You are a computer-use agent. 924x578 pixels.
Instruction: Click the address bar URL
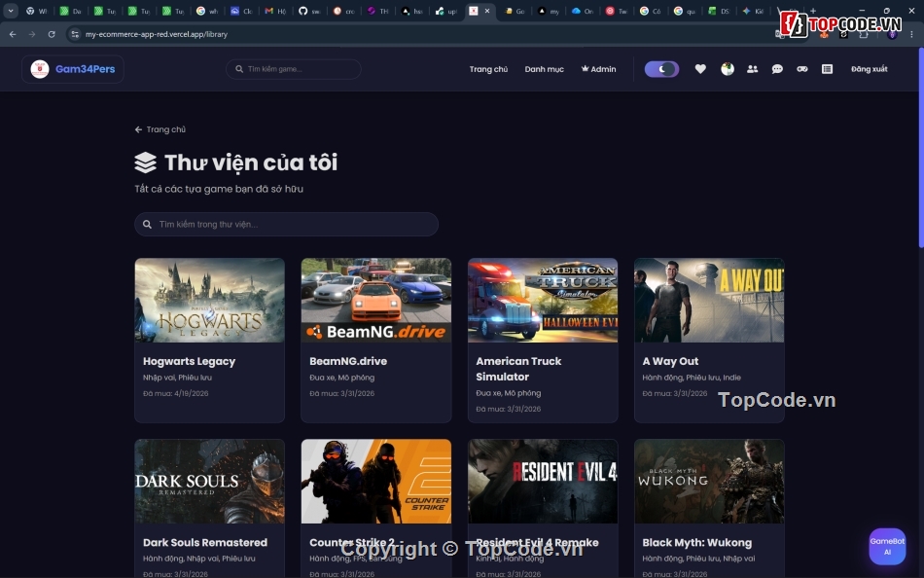(x=157, y=34)
